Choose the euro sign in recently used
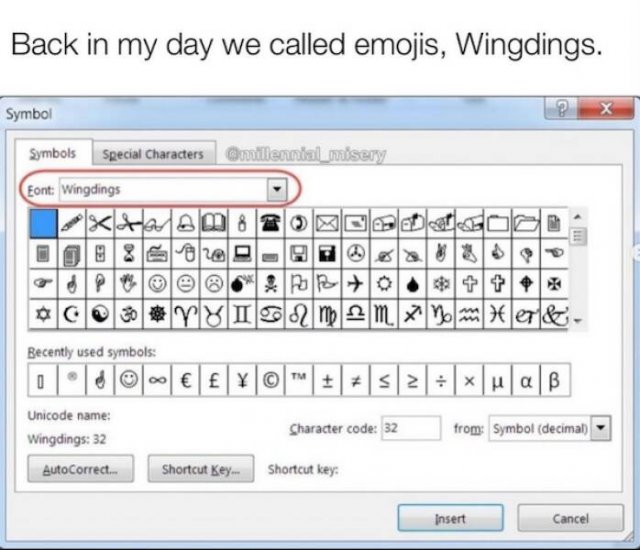Viewport: 640px width, 550px height. [x=186, y=380]
